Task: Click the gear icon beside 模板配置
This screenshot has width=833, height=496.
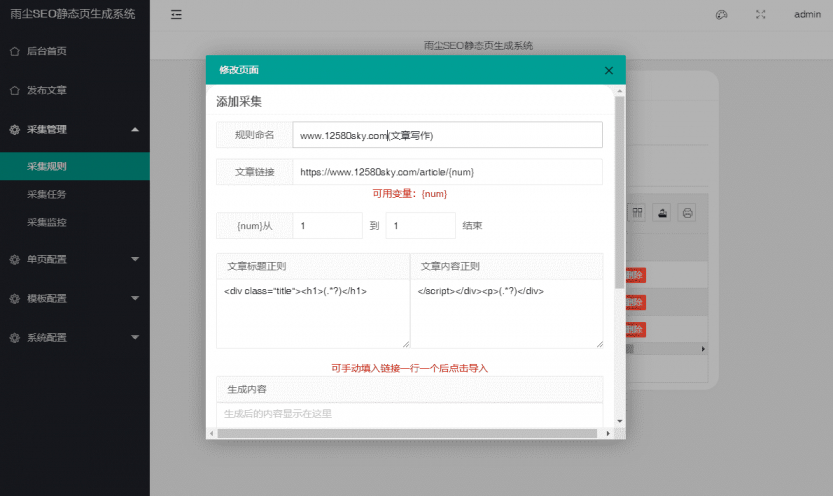Action: click(14, 298)
